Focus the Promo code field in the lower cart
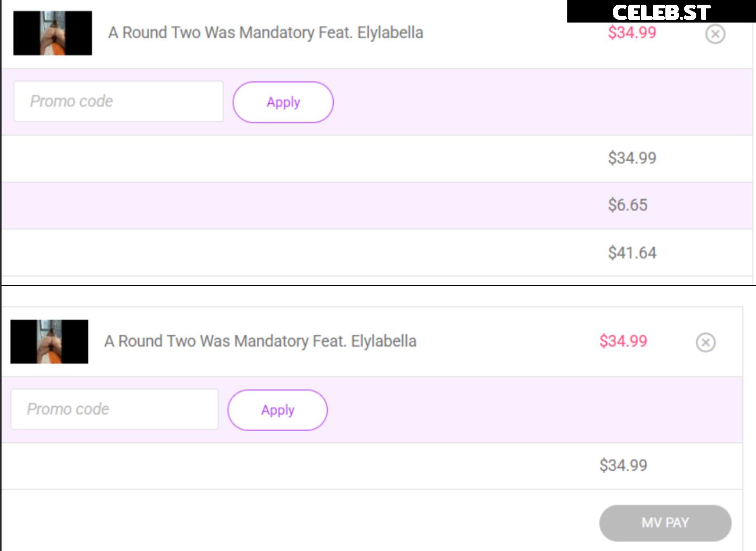756x551 pixels. (115, 409)
